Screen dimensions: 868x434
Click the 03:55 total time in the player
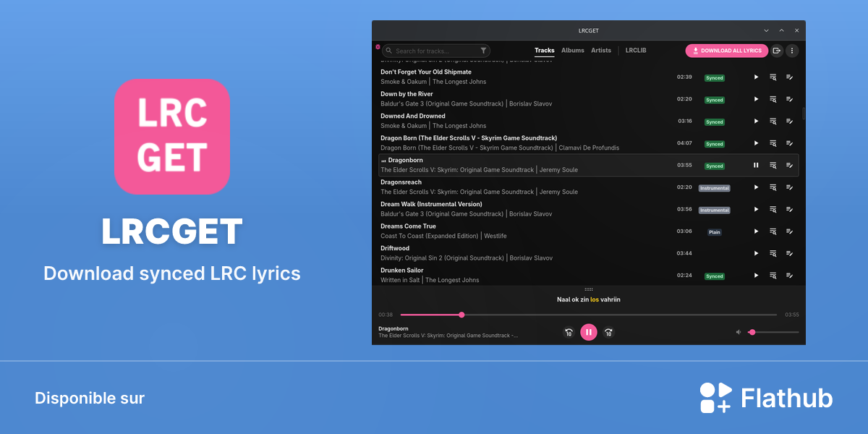click(x=792, y=315)
